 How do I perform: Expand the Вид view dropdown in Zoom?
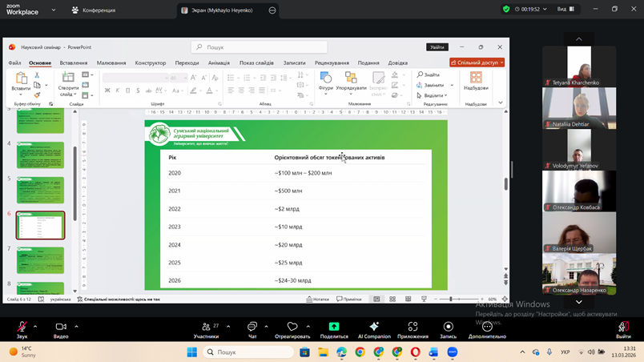click(565, 10)
